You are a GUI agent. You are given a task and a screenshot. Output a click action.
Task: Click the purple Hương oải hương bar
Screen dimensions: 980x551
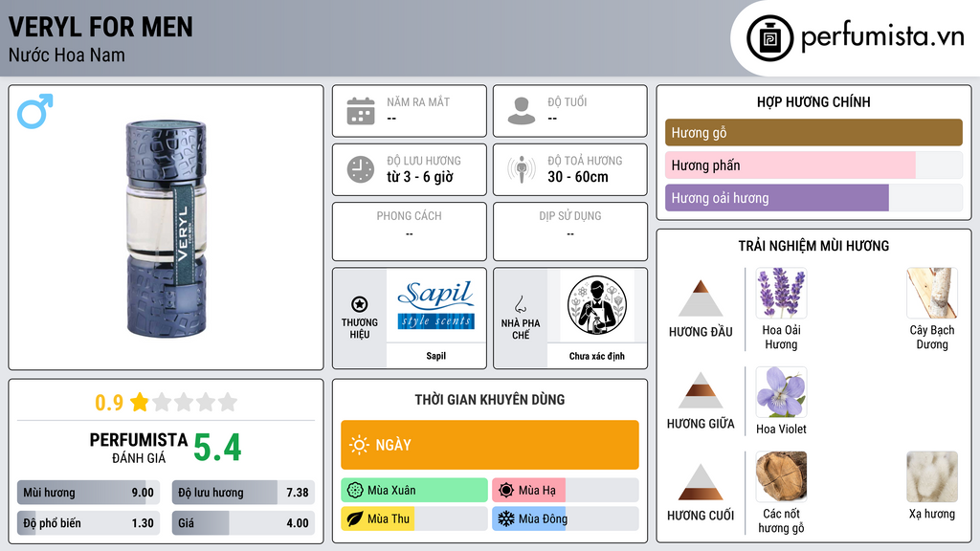(813, 197)
